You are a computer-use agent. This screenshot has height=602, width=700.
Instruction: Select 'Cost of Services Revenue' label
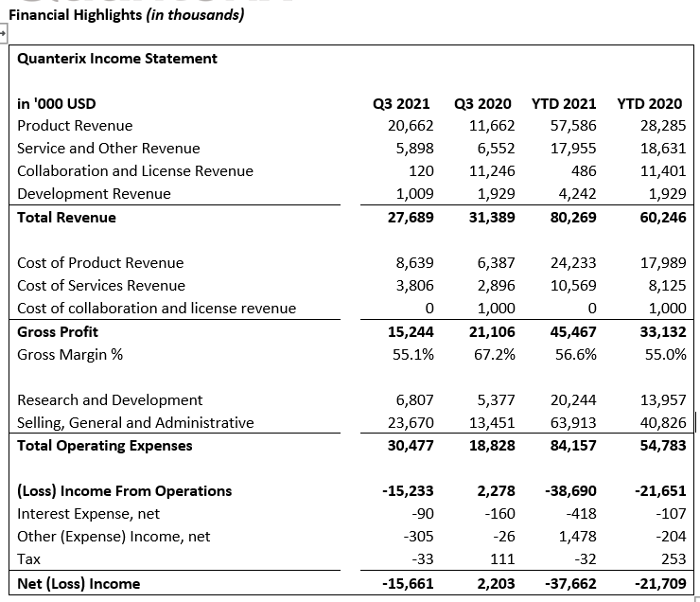[x=101, y=285]
